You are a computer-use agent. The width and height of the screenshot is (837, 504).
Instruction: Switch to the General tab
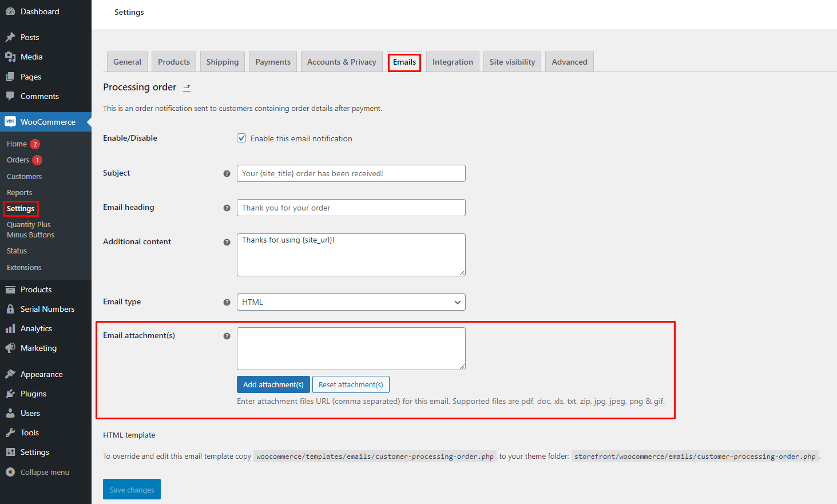(x=127, y=62)
